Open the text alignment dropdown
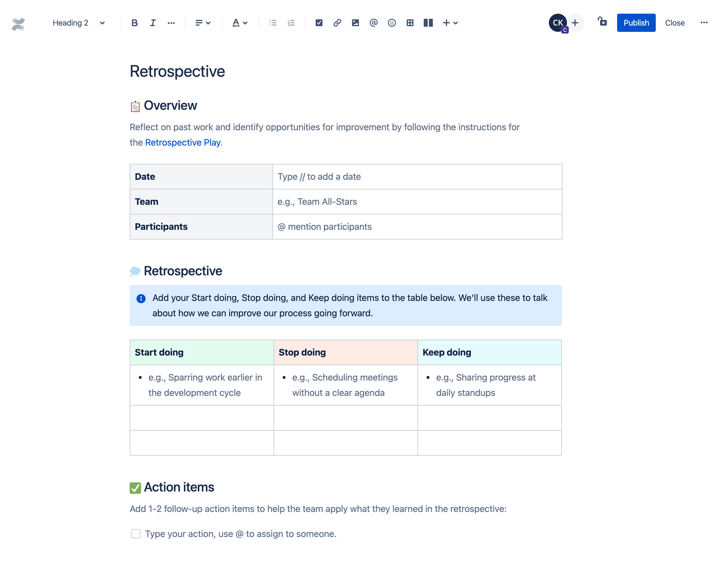The width and height of the screenshot is (728, 570). 204,23
